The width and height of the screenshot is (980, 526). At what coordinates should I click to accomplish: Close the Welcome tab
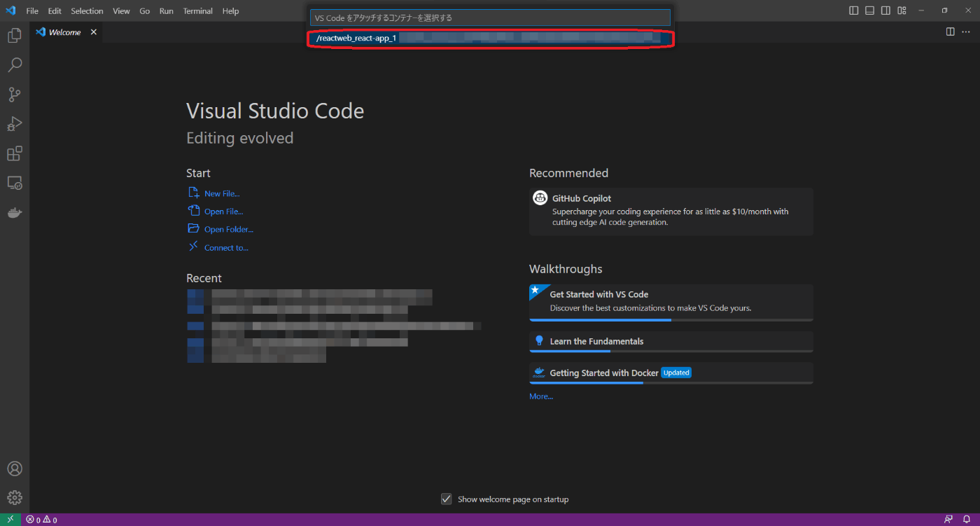click(94, 32)
